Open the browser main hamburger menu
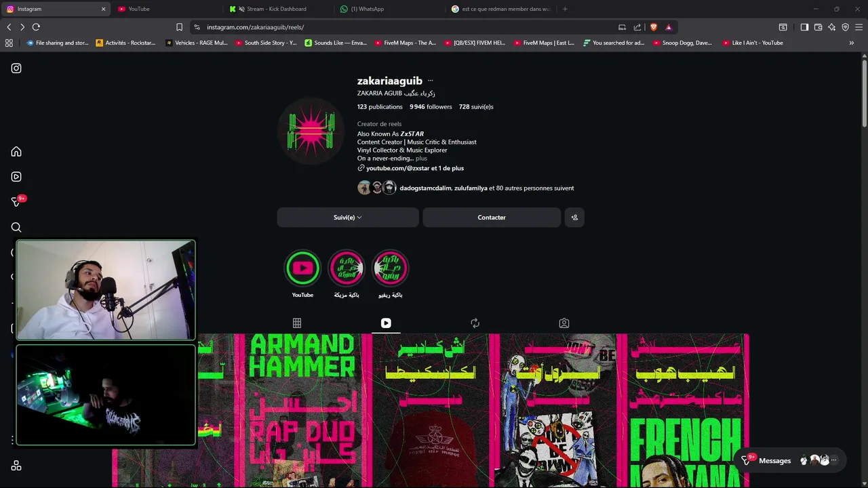The image size is (868, 488). 859,27
